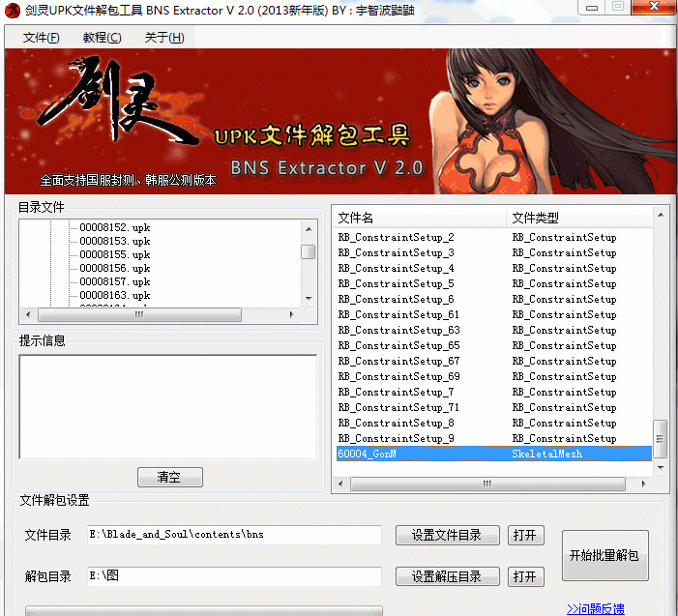Click the 文件类型 column header

[579, 218]
